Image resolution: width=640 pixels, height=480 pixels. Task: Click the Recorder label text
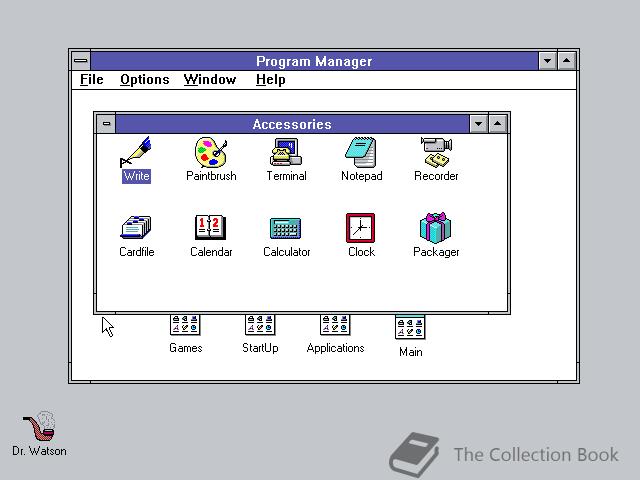tap(436, 176)
